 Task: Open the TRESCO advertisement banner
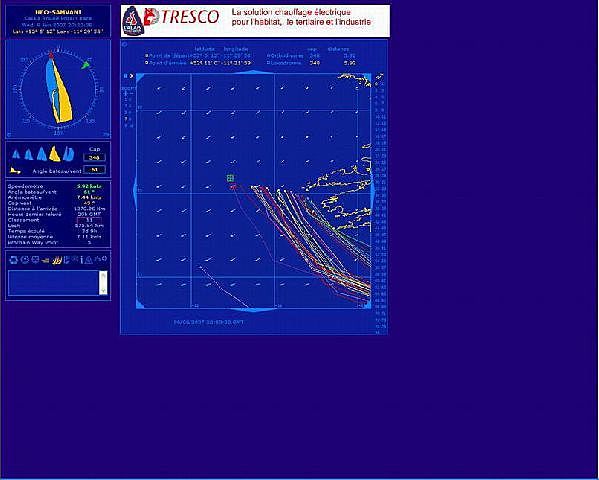(x=255, y=21)
